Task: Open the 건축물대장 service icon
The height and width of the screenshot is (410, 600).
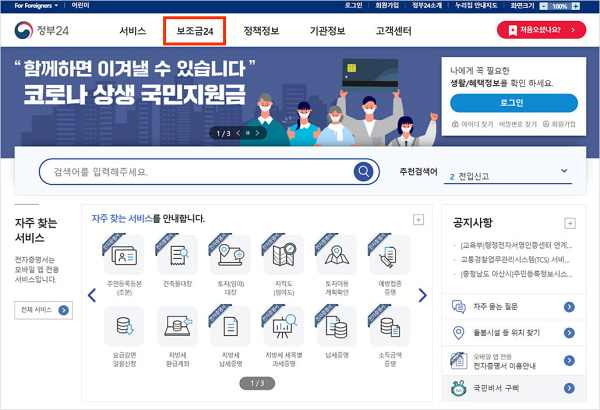Action: point(177,255)
